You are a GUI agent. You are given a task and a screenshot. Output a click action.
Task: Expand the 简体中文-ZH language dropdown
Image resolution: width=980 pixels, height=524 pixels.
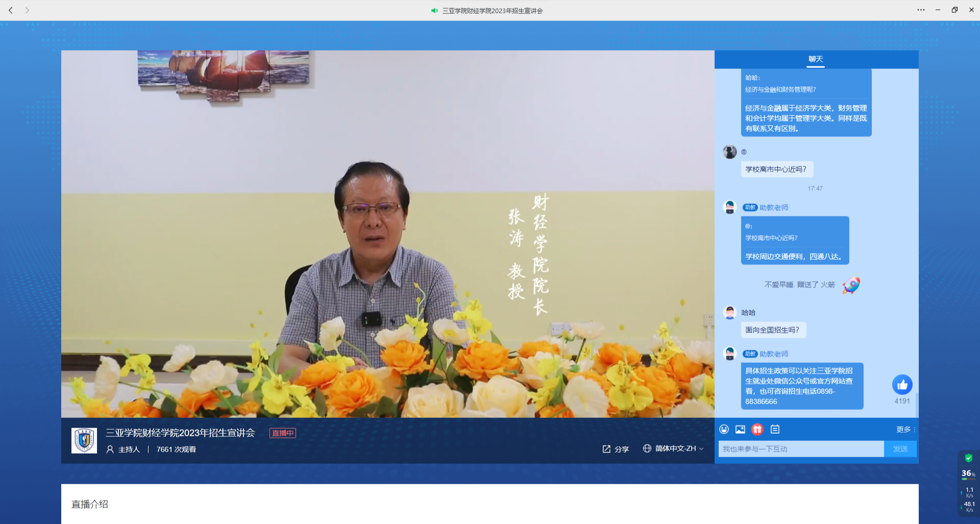pos(673,448)
